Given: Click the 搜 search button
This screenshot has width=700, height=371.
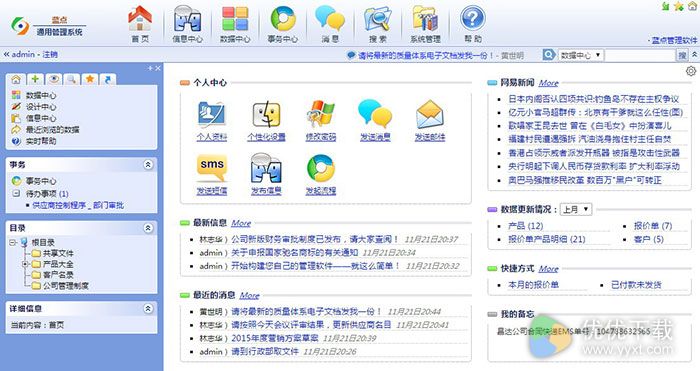Looking at the screenshot, I should click(682, 55).
